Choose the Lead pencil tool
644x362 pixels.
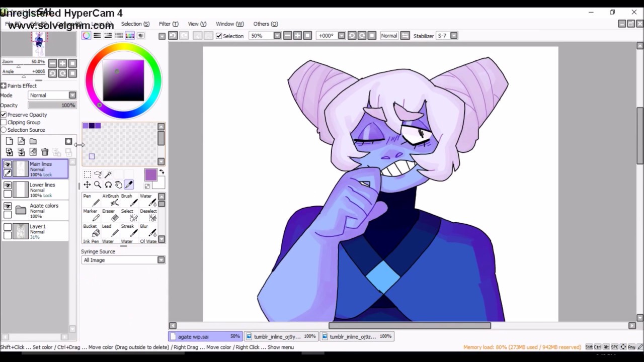pyautogui.click(x=110, y=230)
